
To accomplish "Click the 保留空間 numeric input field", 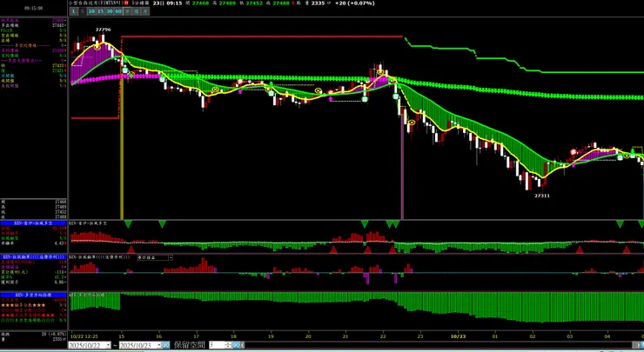I will pyautogui.click(x=217, y=345).
